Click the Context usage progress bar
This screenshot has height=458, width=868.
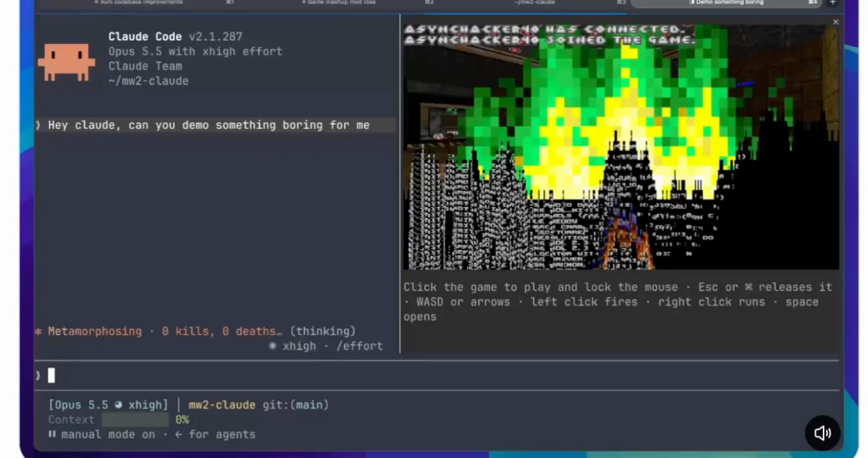135,420
